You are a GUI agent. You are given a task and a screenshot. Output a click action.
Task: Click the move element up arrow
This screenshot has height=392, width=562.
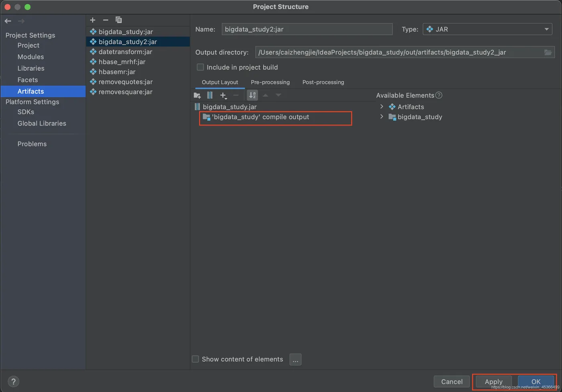pyautogui.click(x=265, y=95)
